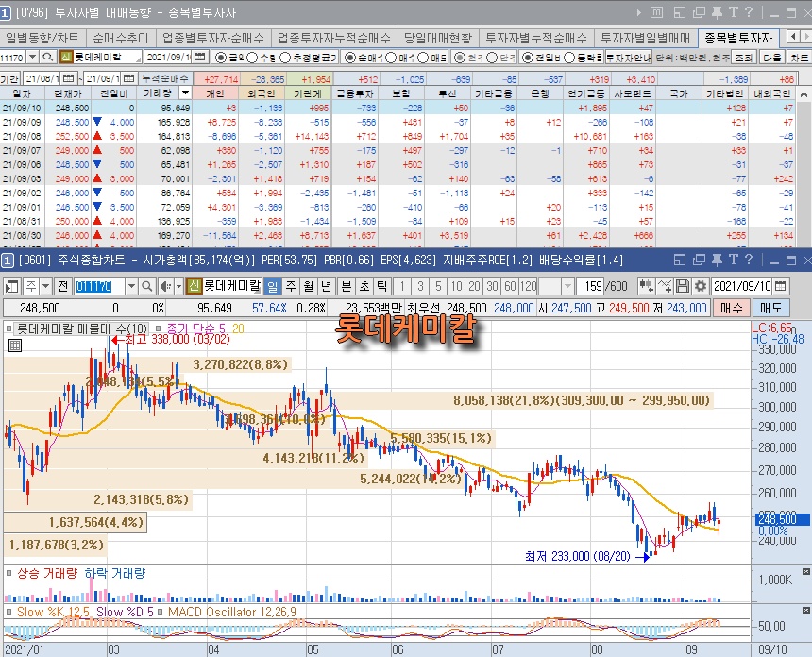The width and height of the screenshot is (812, 657).
Task: Select the 순매수 radio button
Action: pos(350,58)
